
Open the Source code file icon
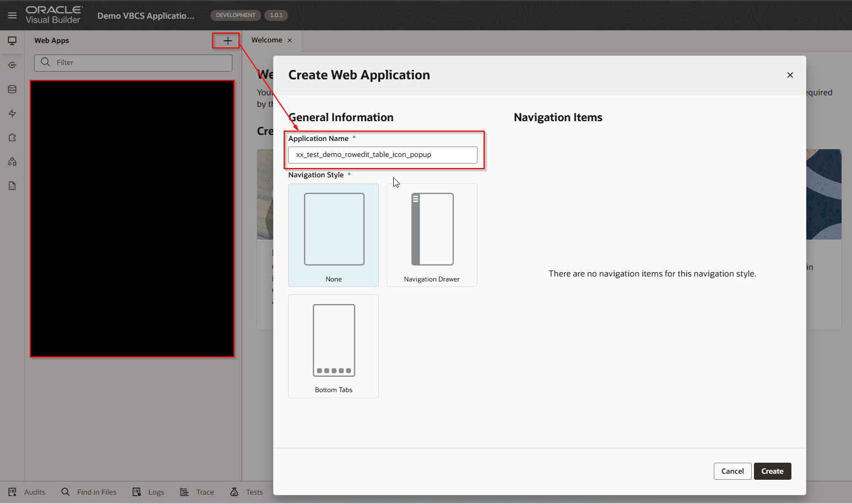click(x=12, y=186)
